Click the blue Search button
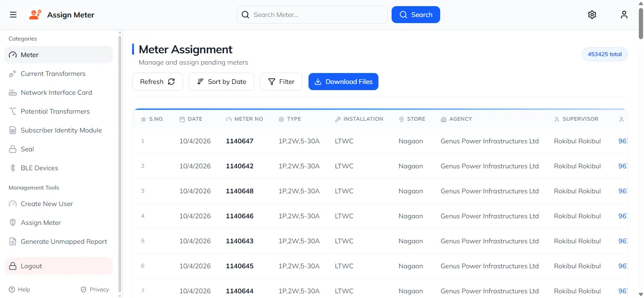The height and width of the screenshot is (298, 644). tap(416, 15)
